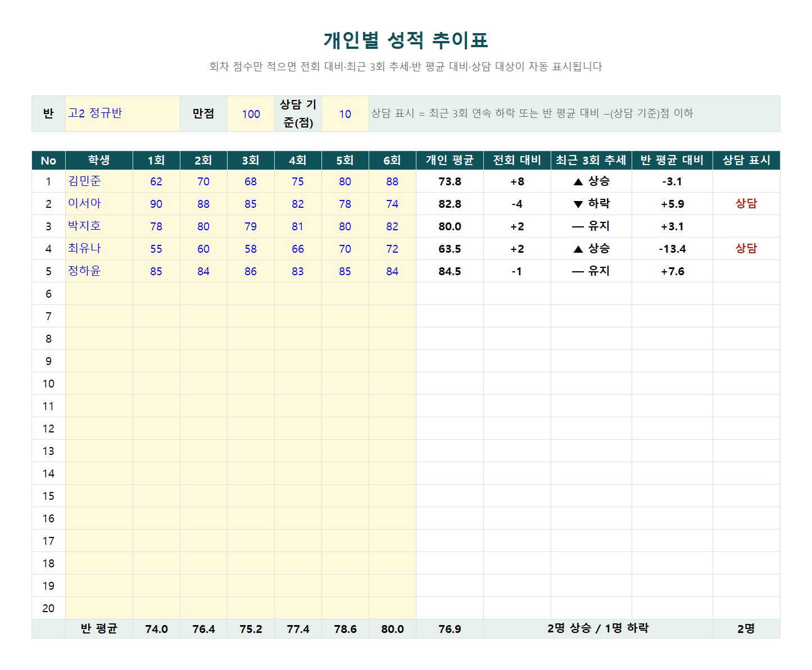This screenshot has height=670, width=812.
Task: Click the "▲ 상승" trend cell for 김민준
Action: 591,181
